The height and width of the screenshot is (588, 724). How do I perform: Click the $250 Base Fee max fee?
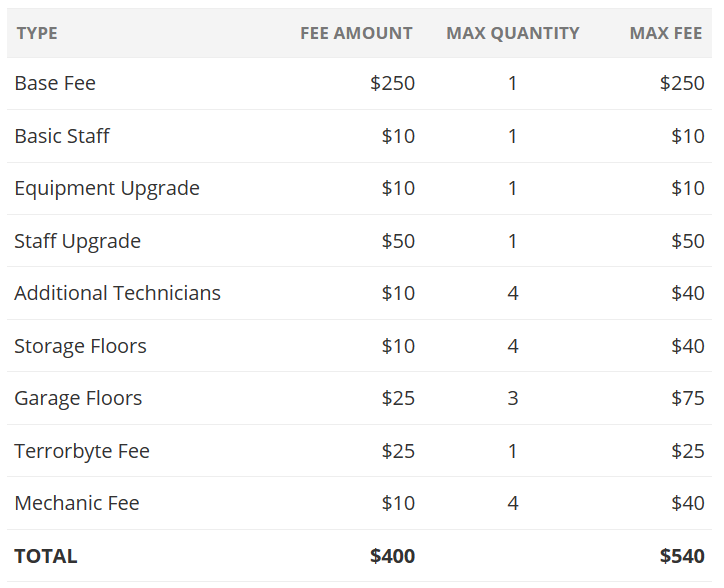coord(682,83)
